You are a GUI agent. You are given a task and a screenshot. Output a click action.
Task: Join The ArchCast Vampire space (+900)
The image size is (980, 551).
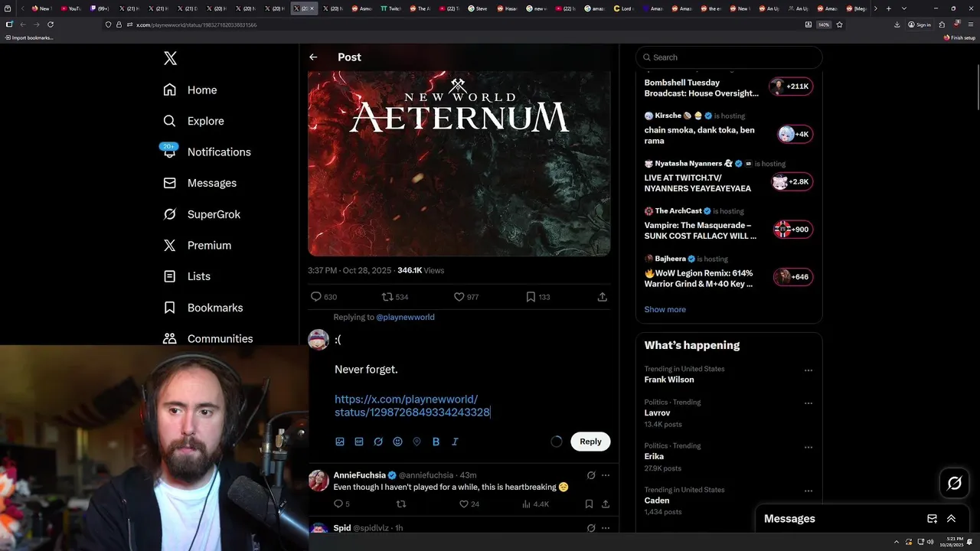coord(793,230)
